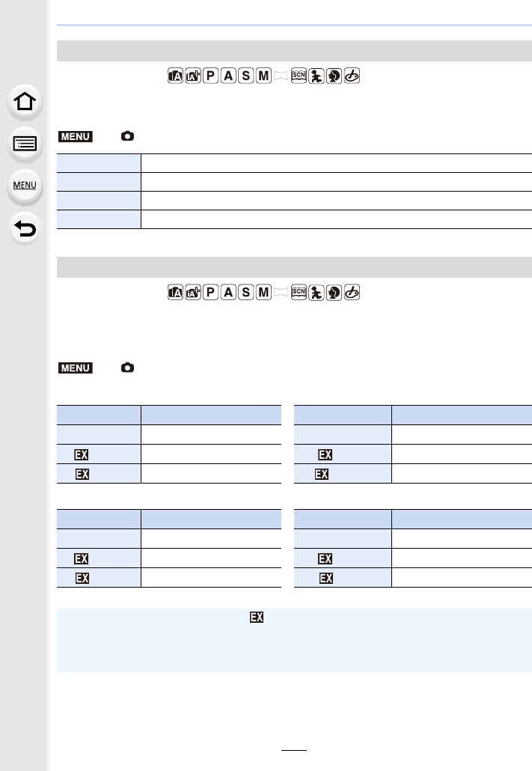Go back using the return arrow icon

25,228
